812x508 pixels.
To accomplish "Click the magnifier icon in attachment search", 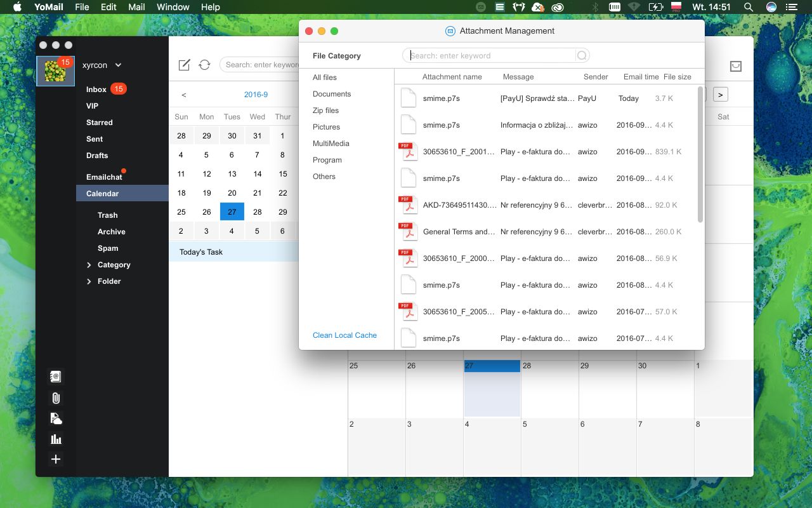I will tap(581, 56).
